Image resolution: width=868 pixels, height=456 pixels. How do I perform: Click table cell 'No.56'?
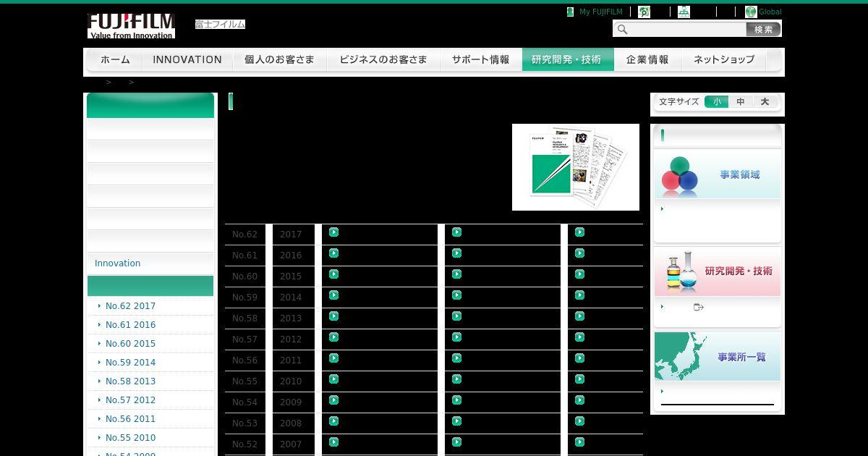click(x=244, y=360)
